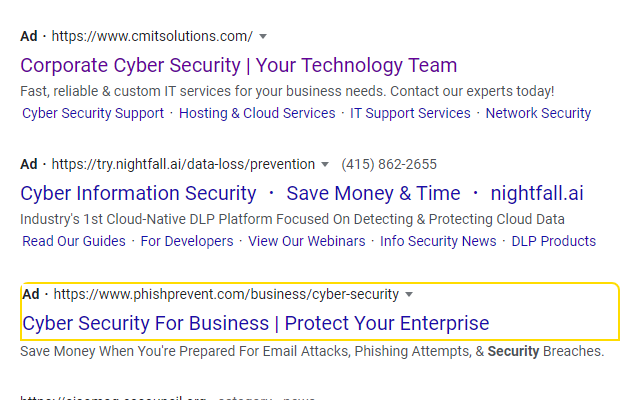Select the 'Network Security' sitelink
This screenshot has width=640, height=400.
[x=538, y=113]
